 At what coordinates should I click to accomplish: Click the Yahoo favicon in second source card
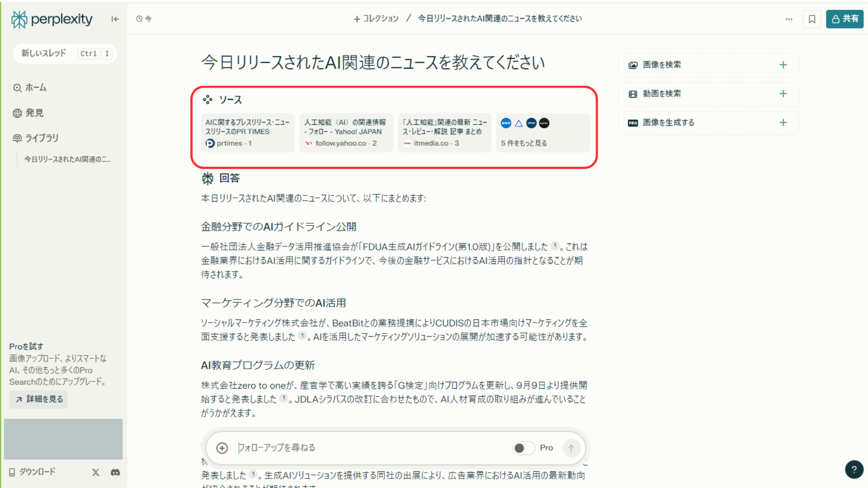(309, 143)
